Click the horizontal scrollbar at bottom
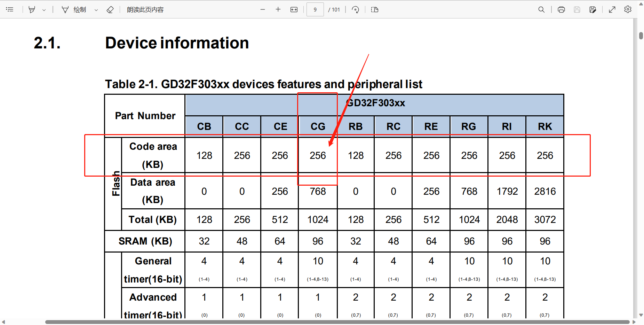This screenshot has height=325, width=644. [x=337, y=322]
